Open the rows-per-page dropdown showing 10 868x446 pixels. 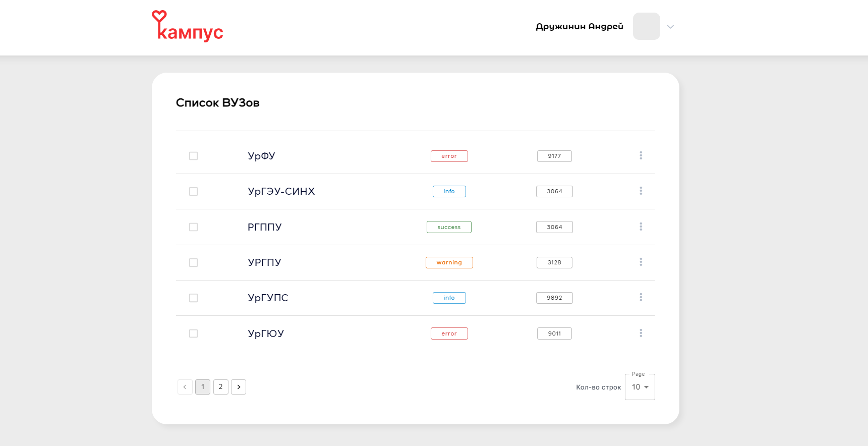click(x=640, y=387)
